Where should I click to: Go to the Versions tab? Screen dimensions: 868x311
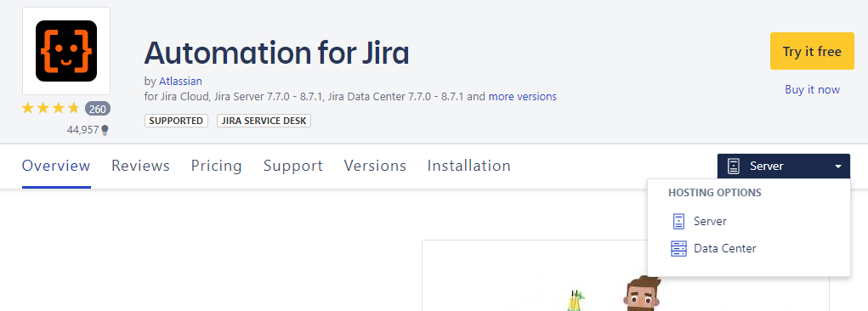tap(375, 166)
